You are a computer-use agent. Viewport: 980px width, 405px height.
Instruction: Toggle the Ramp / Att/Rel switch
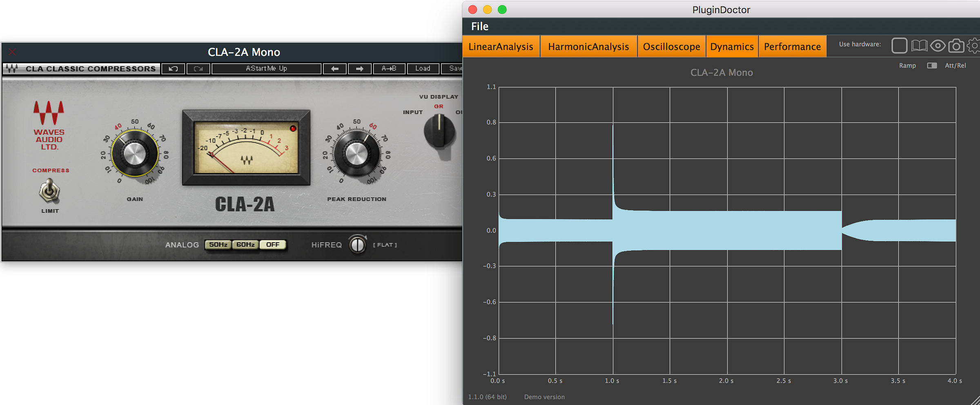(932, 66)
